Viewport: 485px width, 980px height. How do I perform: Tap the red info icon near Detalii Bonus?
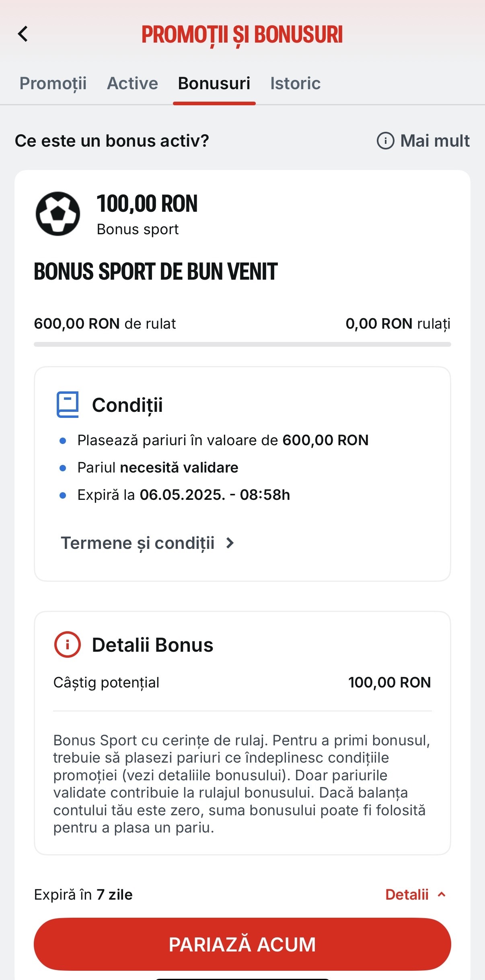coord(67,644)
